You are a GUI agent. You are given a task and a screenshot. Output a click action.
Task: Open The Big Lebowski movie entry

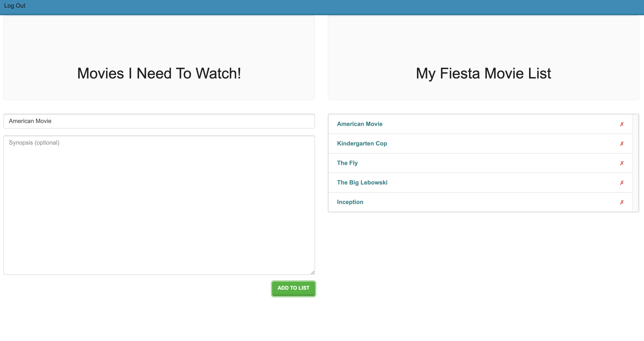[362, 182]
